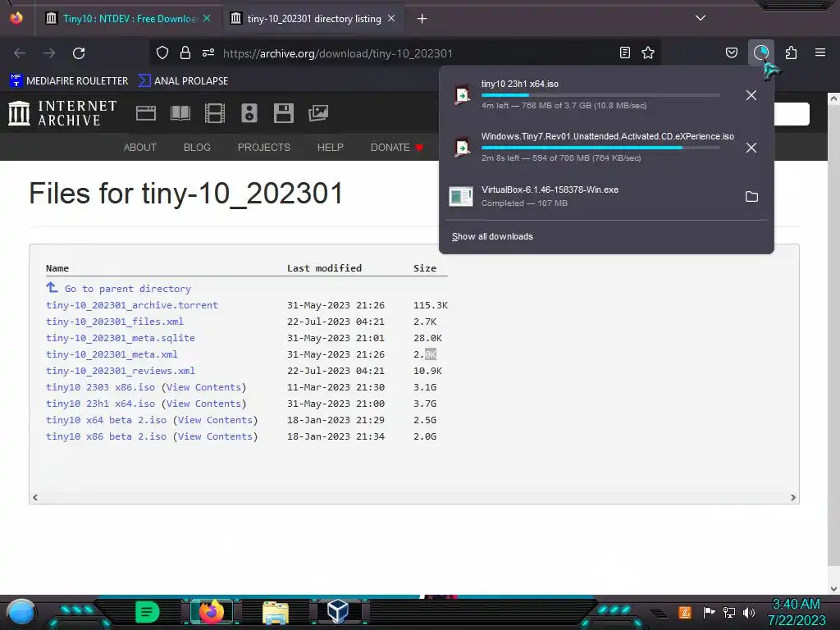Open green notes app in taskbar
840x630 pixels.
(x=148, y=612)
